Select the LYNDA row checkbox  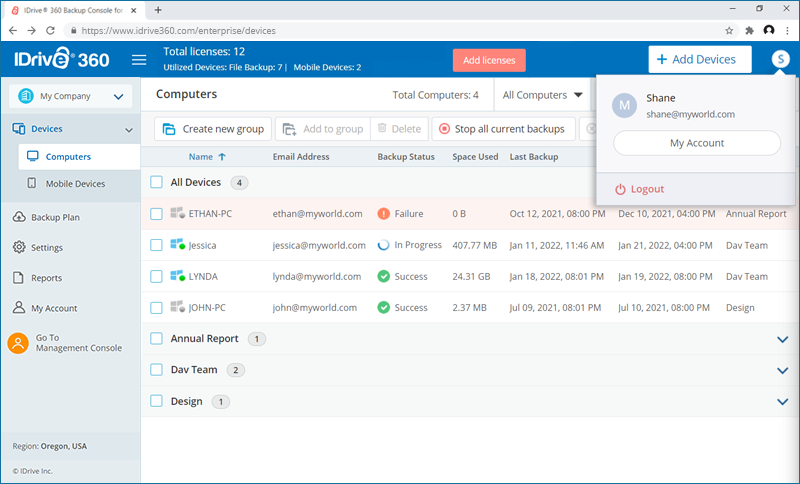coord(157,276)
